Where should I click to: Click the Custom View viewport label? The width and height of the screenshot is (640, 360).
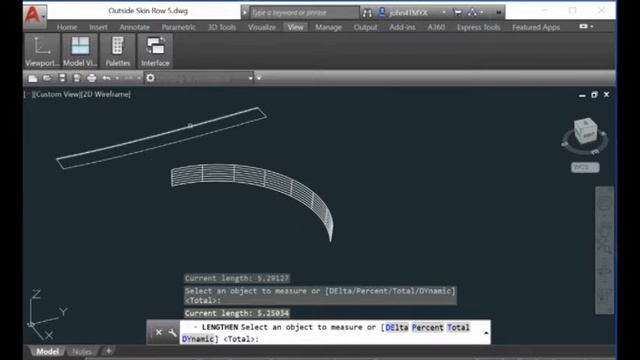(x=56, y=94)
